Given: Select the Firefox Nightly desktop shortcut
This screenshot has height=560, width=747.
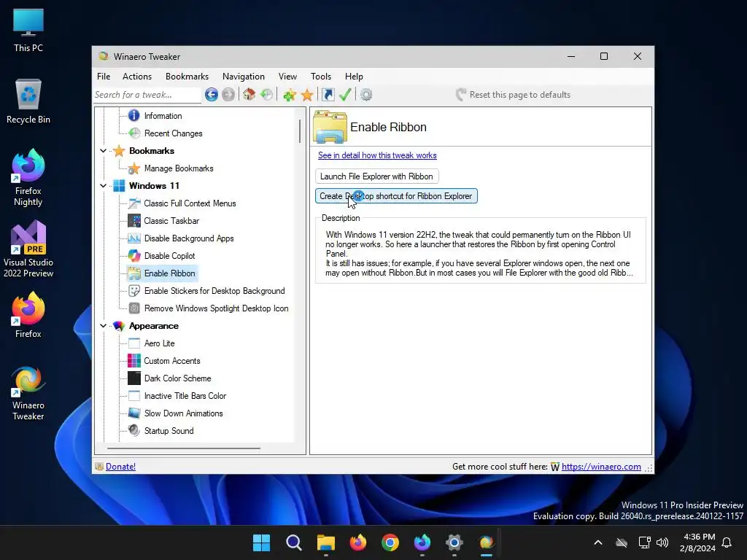Looking at the screenshot, I should tap(28, 177).
